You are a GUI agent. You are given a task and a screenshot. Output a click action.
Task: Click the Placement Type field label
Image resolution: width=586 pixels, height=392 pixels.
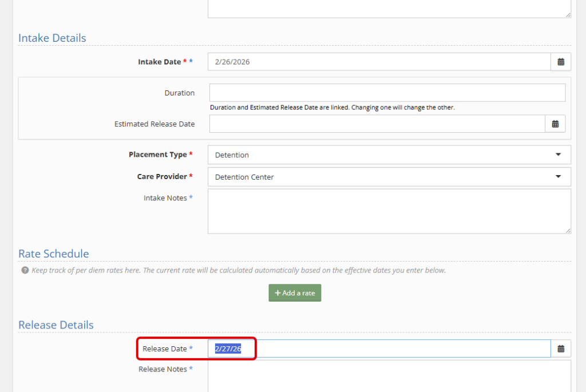157,155
